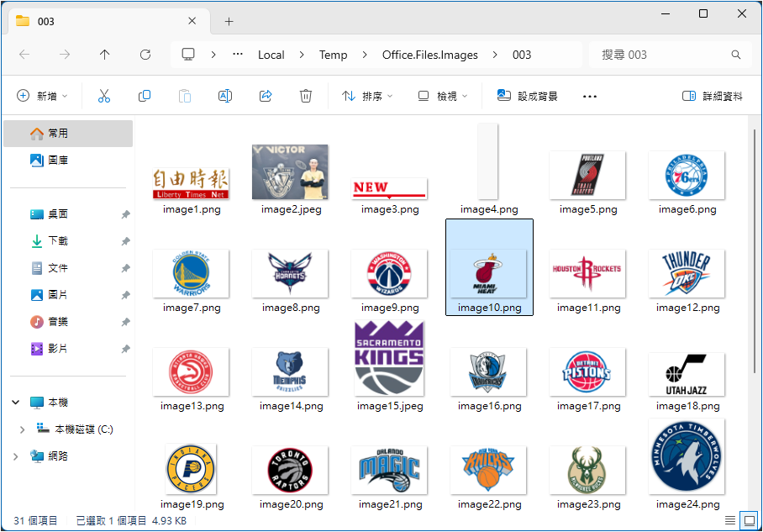Open the 檢視 view dropdown

[x=442, y=96]
